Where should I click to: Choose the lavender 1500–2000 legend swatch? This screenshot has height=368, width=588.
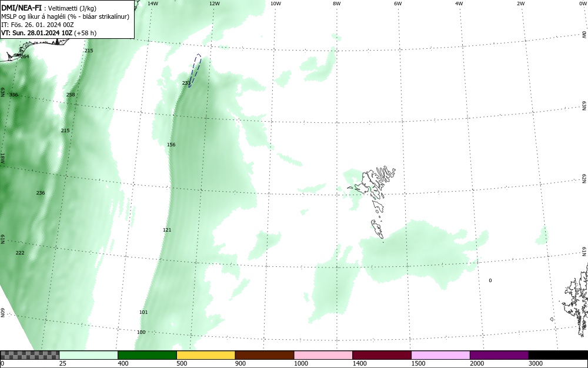pyautogui.click(x=440, y=355)
